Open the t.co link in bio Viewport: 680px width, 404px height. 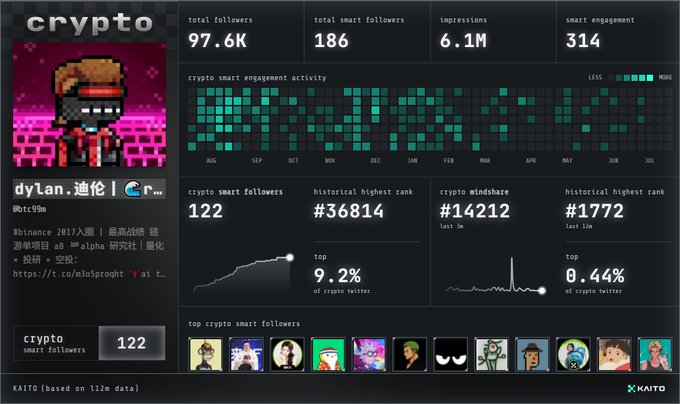pos(68,274)
